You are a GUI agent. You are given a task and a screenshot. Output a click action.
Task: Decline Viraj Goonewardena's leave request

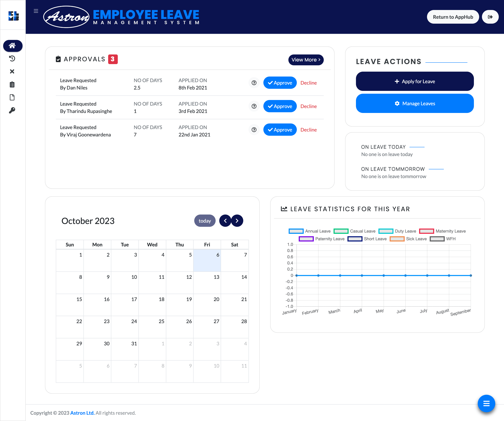point(308,130)
